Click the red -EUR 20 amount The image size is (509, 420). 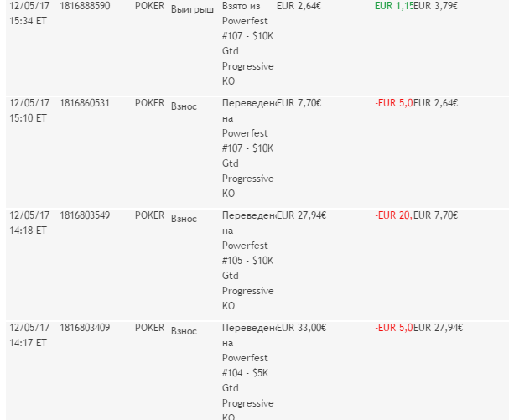click(392, 215)
